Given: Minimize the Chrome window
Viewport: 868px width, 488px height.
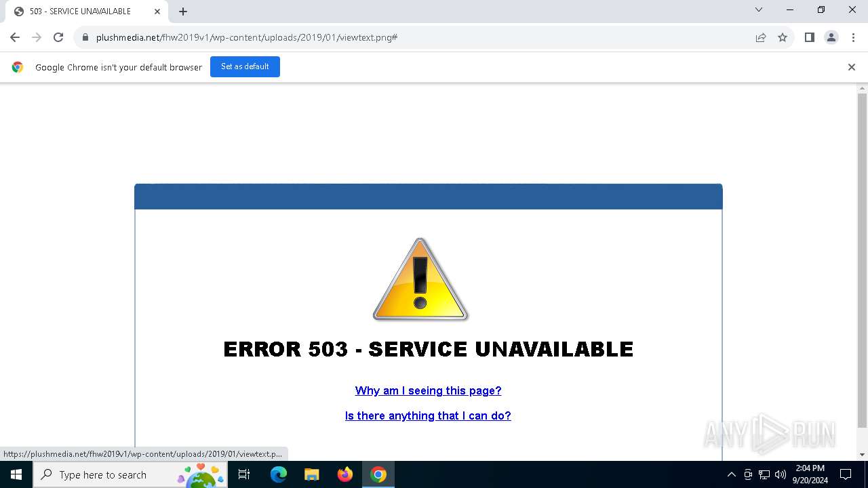Looking at the screenshot, I should pos(790,10).
